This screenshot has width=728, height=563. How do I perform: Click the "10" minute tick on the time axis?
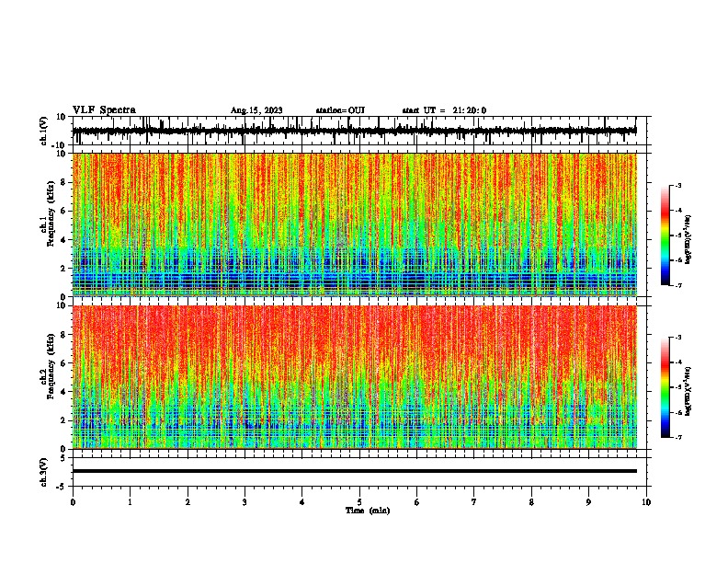[646, 502]
